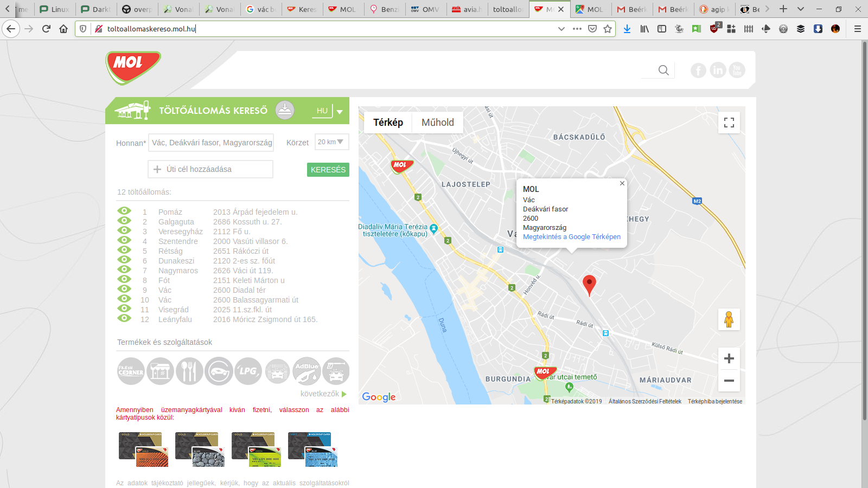This screenshot has width=868, height=488.
Task: Toggle visibility eye for Fót station
Action: (124, 279)
